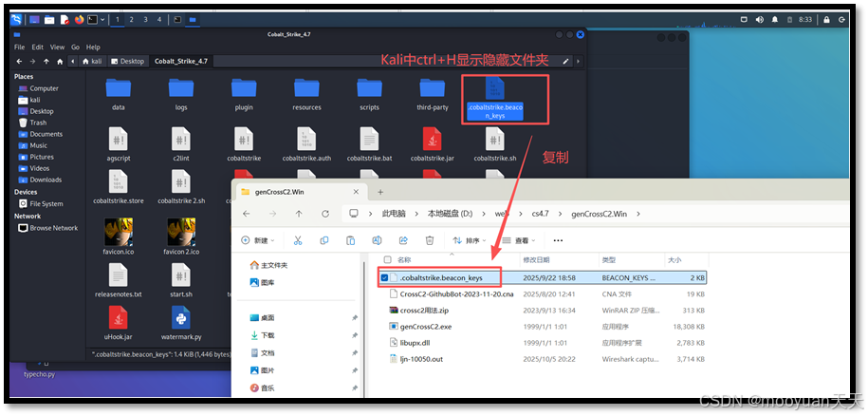This screenshot has height=416, width=868.
Task: Select Downloads in Thunar sidebar
Action: pyautogui.click(x=40, y=180)
